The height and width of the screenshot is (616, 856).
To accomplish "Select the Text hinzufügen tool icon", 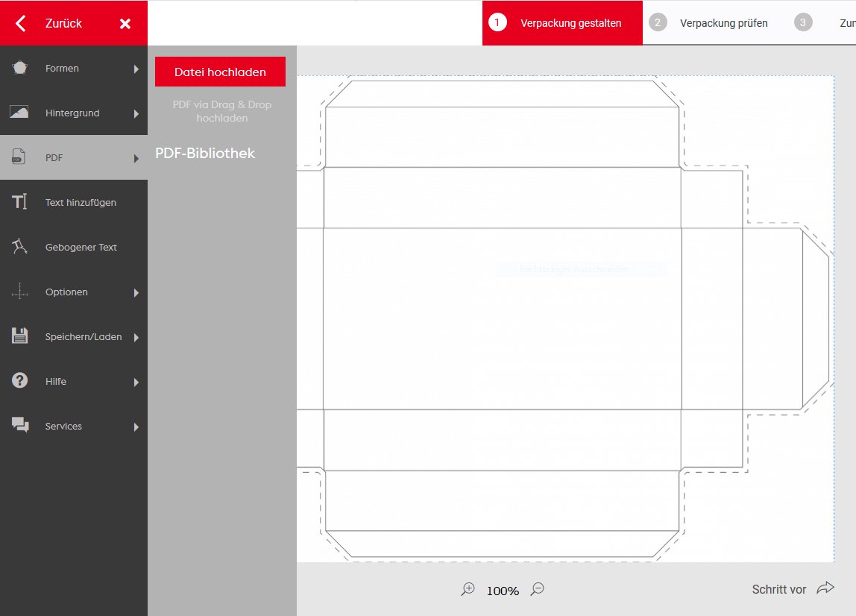I will coord(19,202).
